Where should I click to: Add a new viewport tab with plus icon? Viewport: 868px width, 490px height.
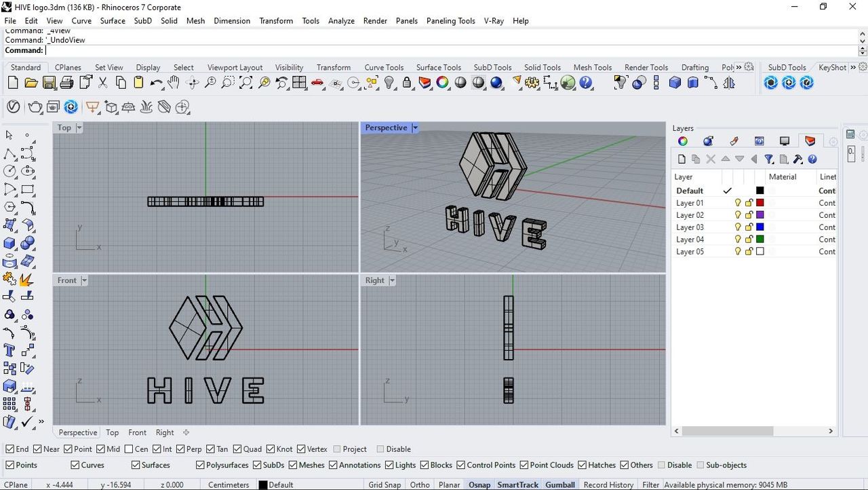[186, 432]
